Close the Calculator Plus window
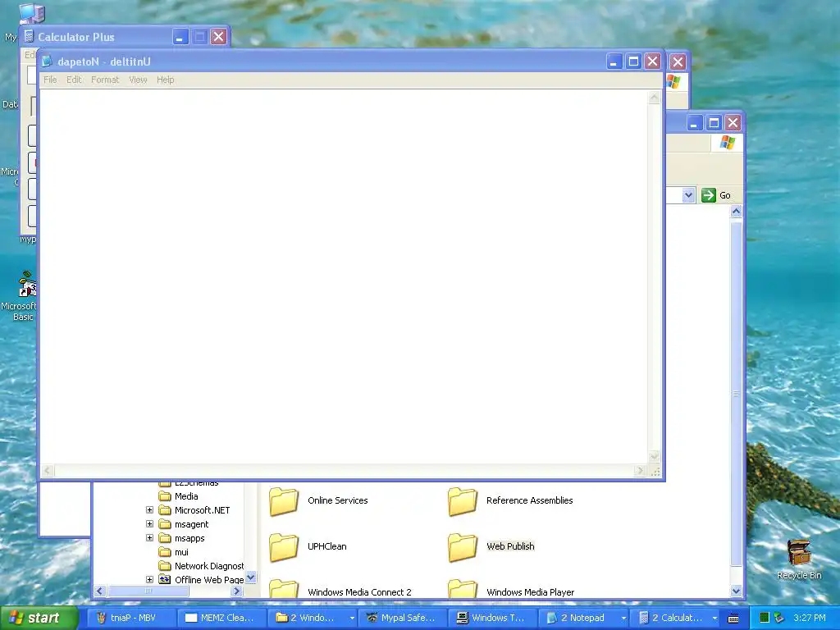 [218, 37]
